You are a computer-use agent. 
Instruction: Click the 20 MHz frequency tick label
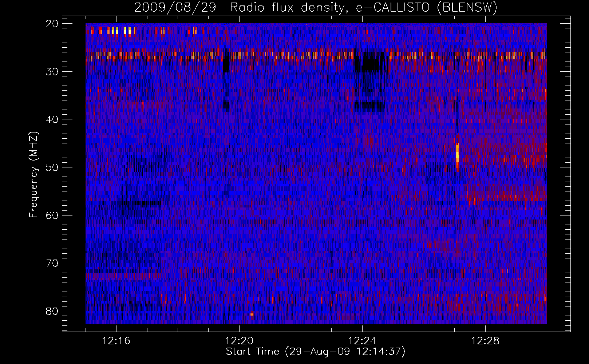[x=52, y=24]
